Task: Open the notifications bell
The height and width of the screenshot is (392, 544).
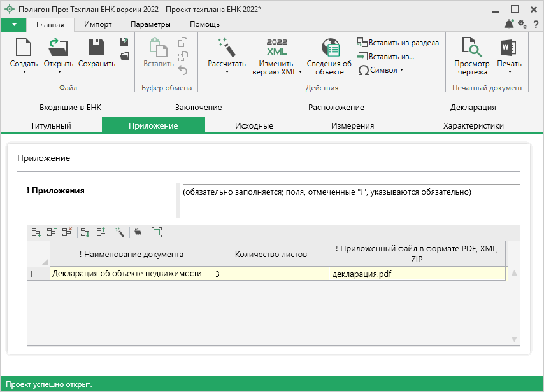Action: pyautogui.click(x=509, y=24)
